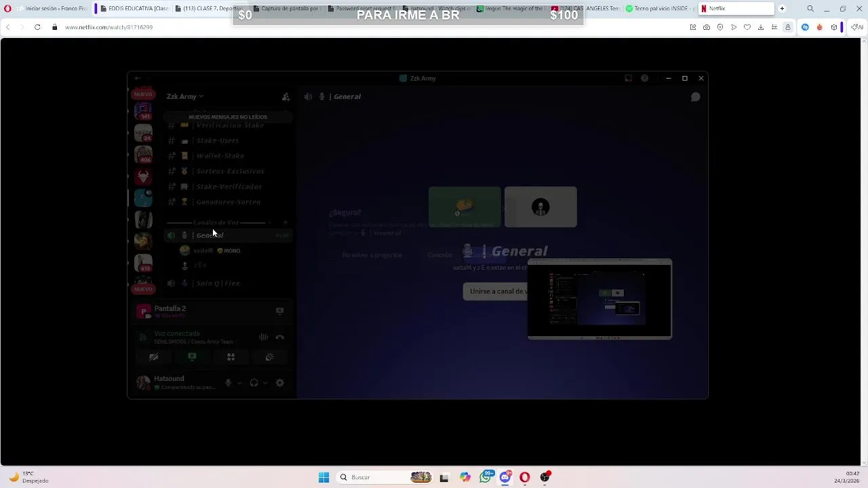Open the noise suppression waveform icon
The height and width of the screenshot is (488, 868).
point(264,337)
